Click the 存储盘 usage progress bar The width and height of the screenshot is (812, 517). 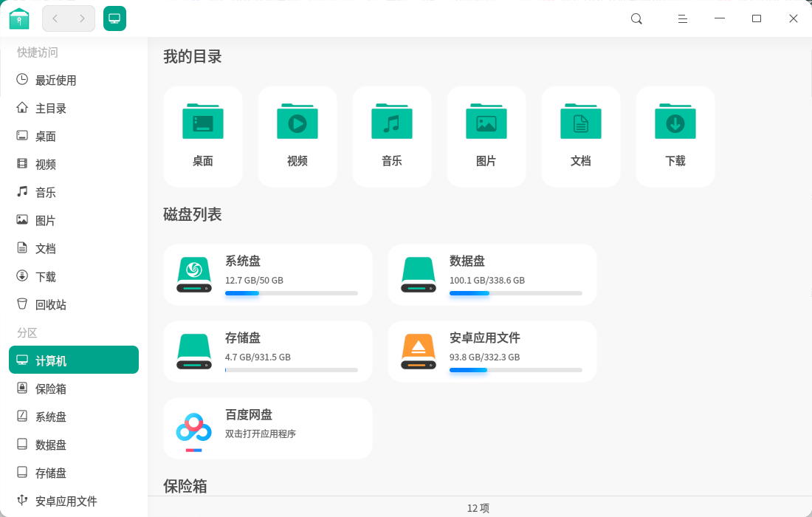(292, 370)
